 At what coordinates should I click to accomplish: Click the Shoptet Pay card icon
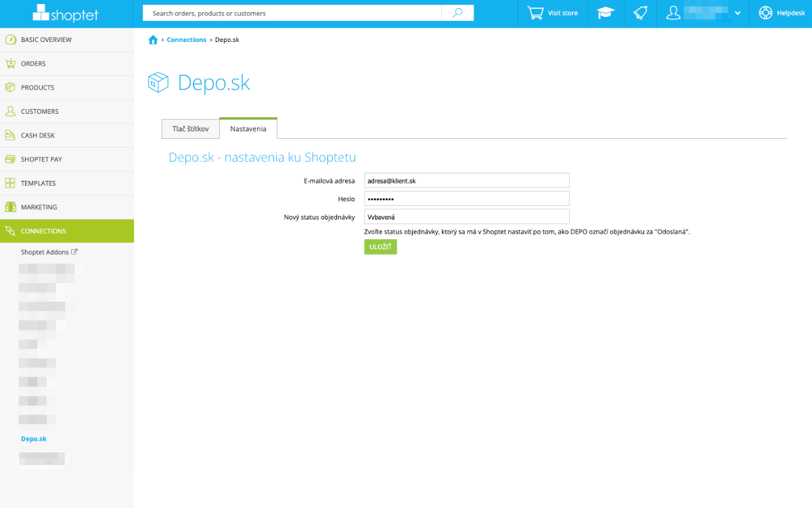tap(10, 159)
